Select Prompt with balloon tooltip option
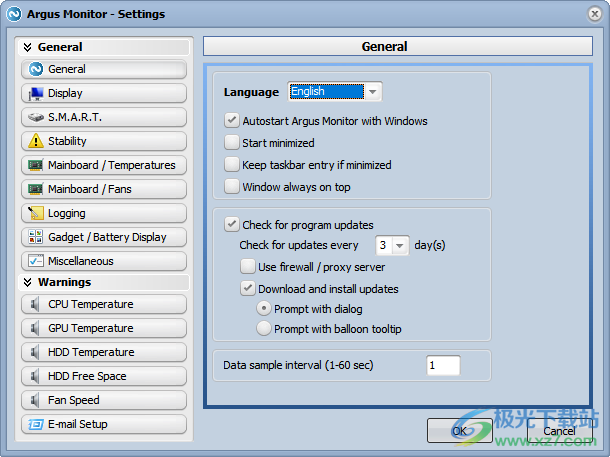The height and width of the screenshot is (457, 610). (x=264, y=329)
